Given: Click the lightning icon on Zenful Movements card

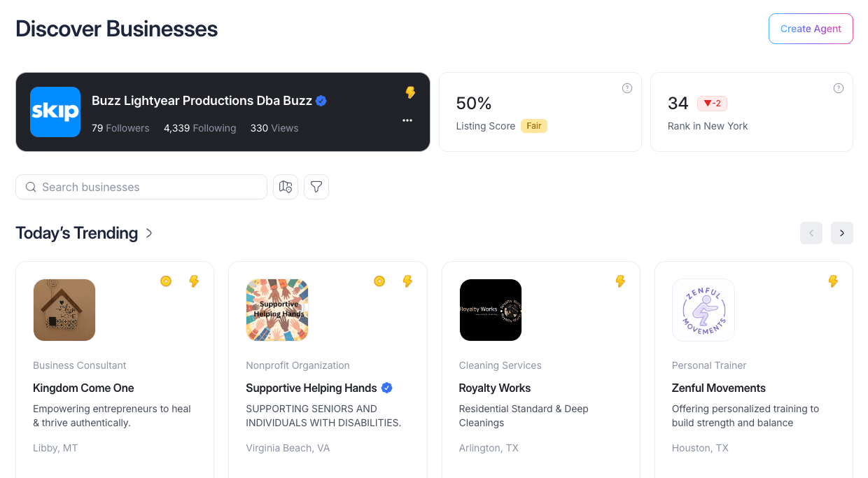Looking at the screenshot, I should [833, 281].
